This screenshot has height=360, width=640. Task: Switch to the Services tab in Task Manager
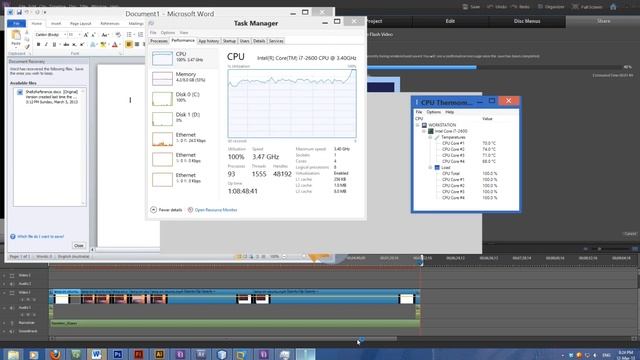coord(276,41)
